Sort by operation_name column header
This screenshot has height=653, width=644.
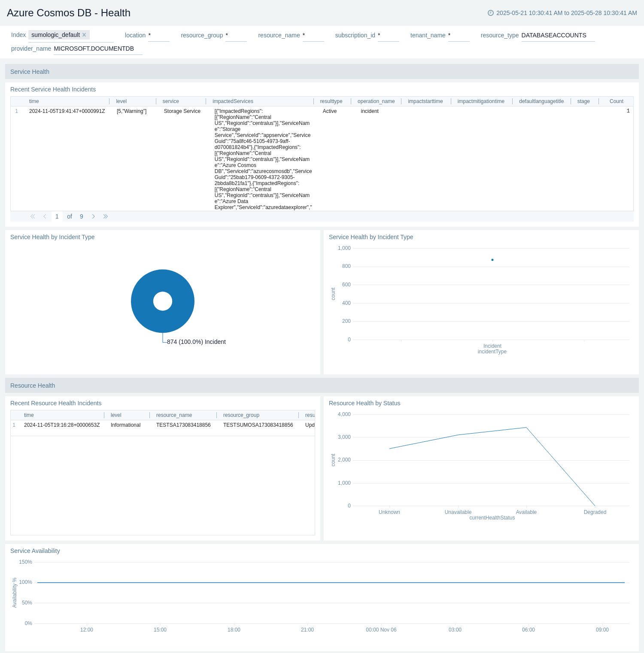(x=376, y=101)
